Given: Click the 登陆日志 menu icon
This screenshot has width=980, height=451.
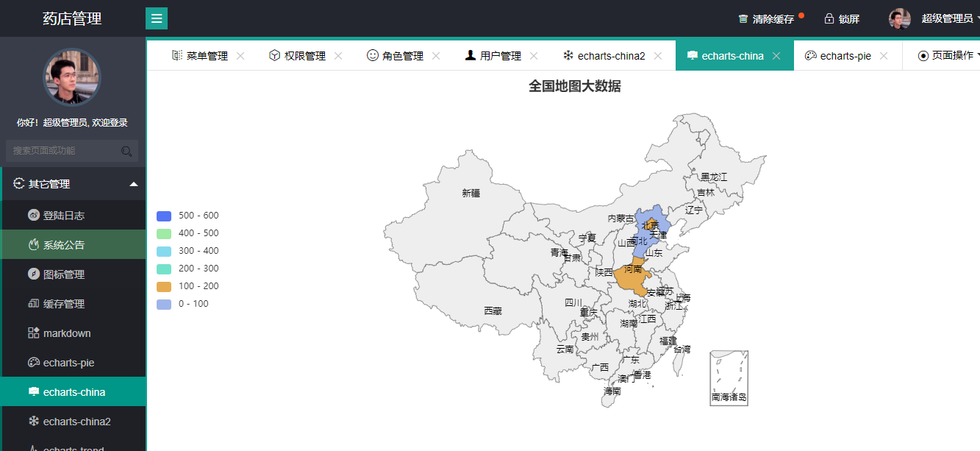Looking at the screenshot, I should [x=34, y=216].
